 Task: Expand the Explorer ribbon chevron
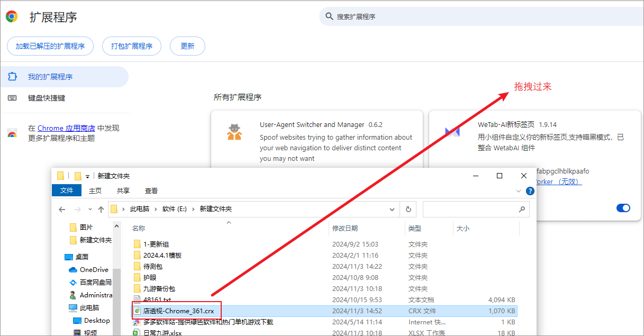(x=518, y=191)
